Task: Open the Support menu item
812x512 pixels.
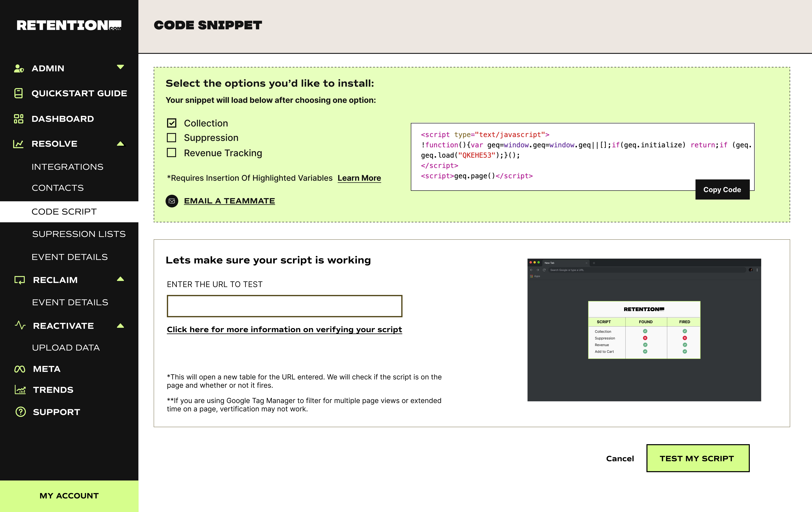Action: [x=57, y=412]
